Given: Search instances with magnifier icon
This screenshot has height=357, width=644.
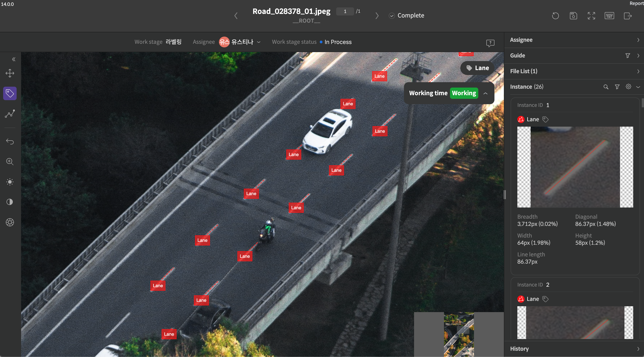Looking at the screenshot, I should (606, 87).
